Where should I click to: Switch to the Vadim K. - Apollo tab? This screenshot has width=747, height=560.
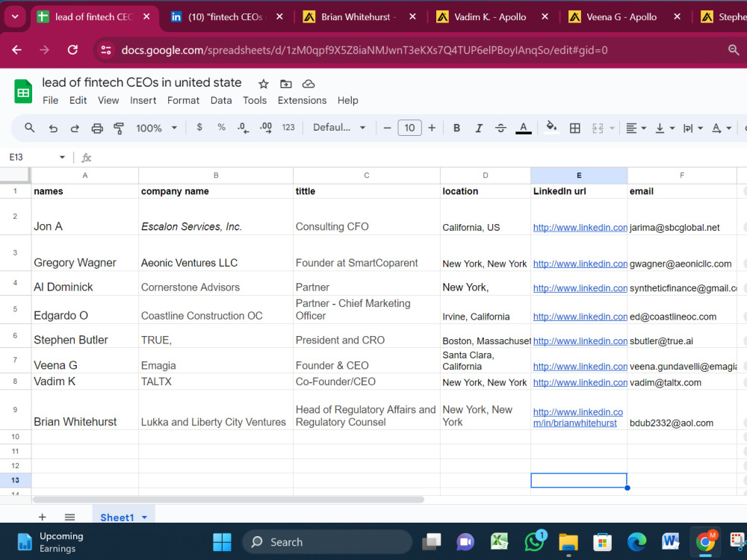click(x=491, y=17)
